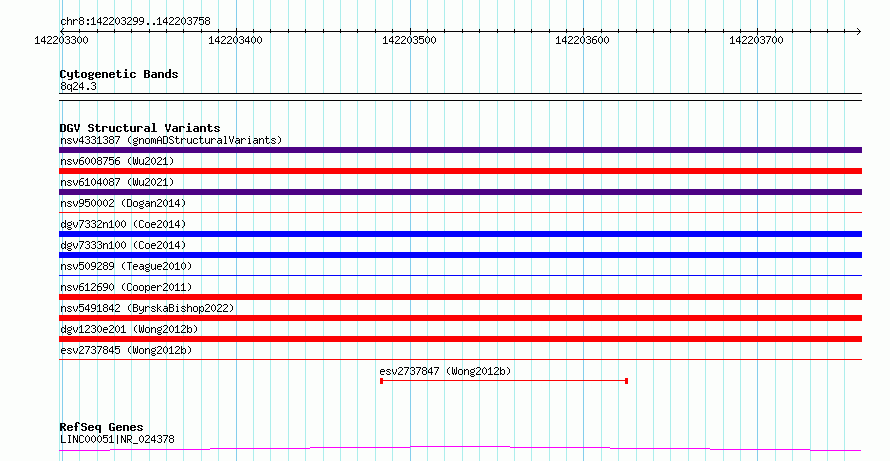Click the red bar under dgv1230e201
The width and height of the screenshot is (890, 461).
tap(460, 339)
